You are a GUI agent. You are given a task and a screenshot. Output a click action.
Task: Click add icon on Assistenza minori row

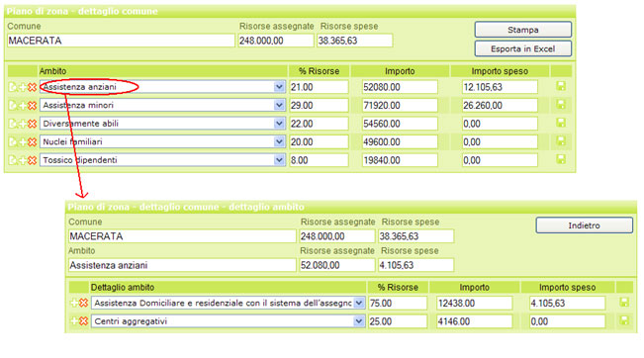pos(22,106)
